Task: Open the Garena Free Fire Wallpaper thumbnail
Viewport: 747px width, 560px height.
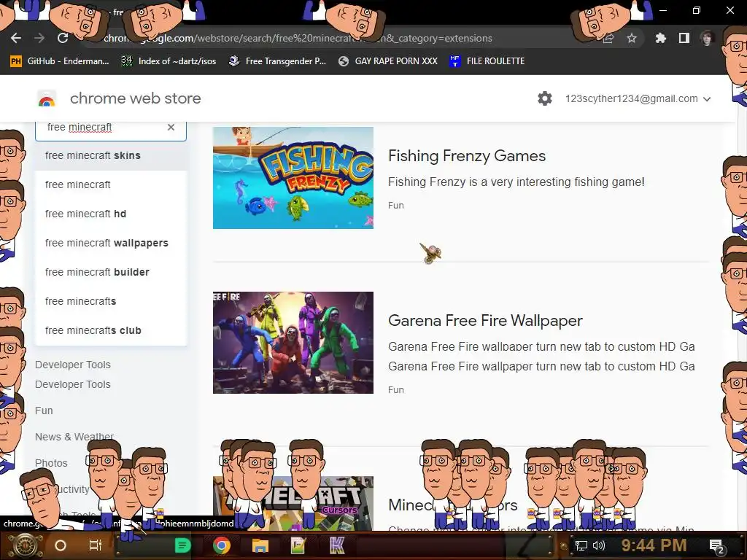Action: [x=293, y=343]
